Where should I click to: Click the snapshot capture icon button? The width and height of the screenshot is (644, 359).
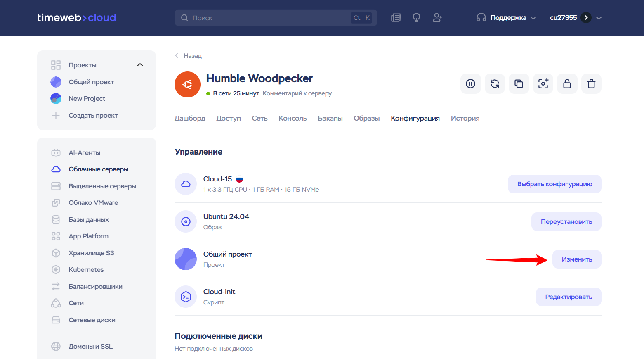[543, 84]
